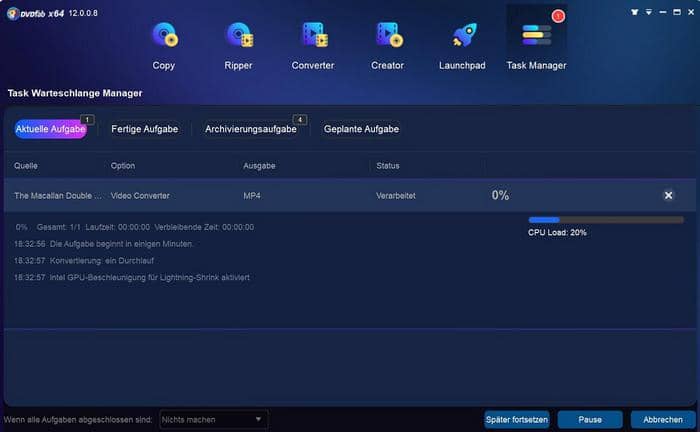Switch to Archivierungsaufgabe tab
The image size is (700, 432).
(251, 129)
